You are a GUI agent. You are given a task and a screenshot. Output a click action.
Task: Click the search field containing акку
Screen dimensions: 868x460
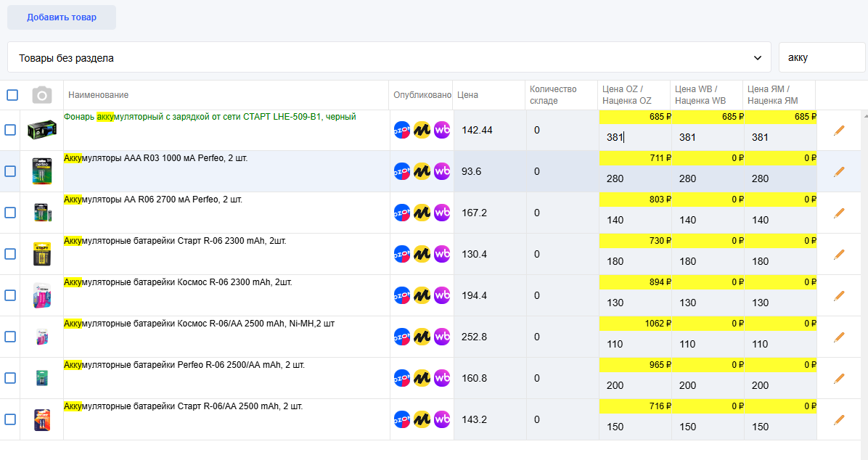821,57
